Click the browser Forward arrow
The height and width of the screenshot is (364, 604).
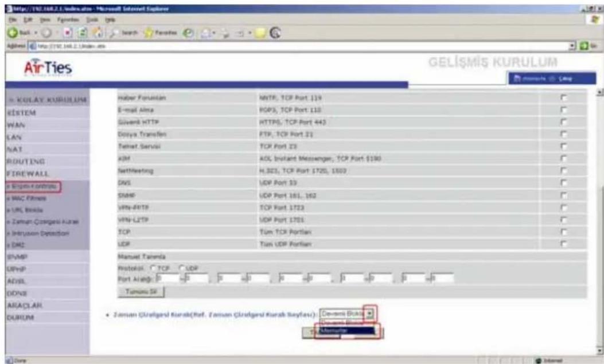[x=46, y=33]
